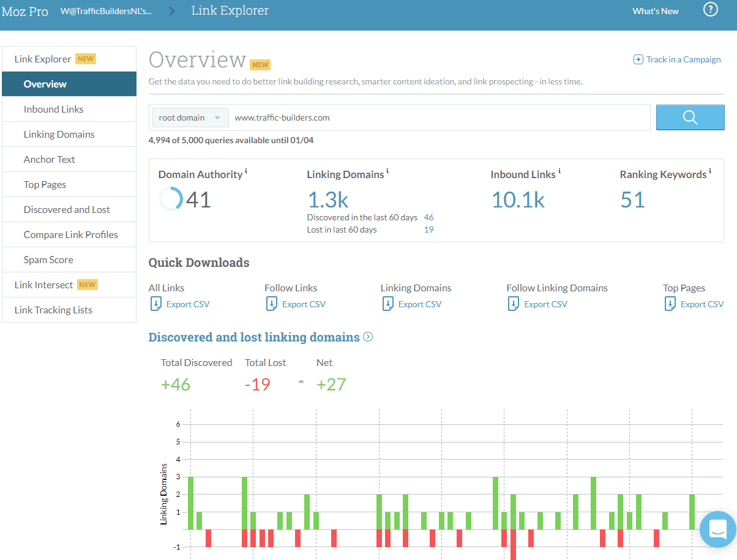Viewport: 737px width, 560px height.
Task: Click the +27 Net value
Action: pos(331,384)
